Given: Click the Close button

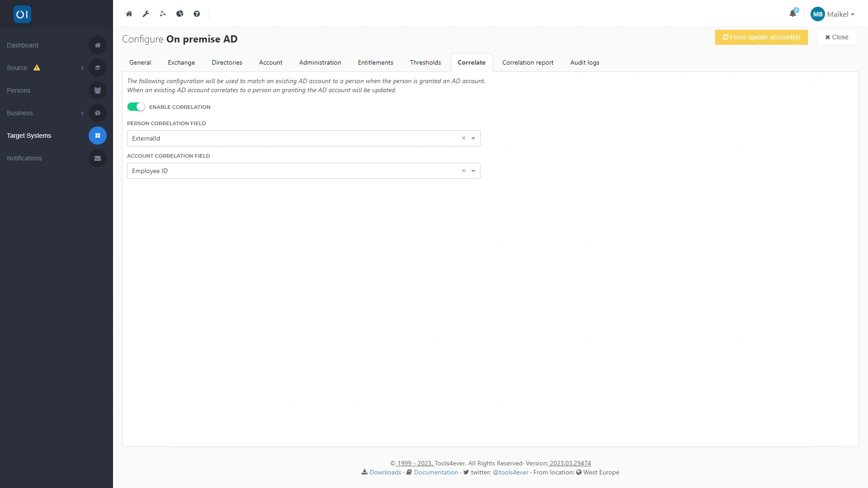Looking at the screenshot, I should 837,37.
